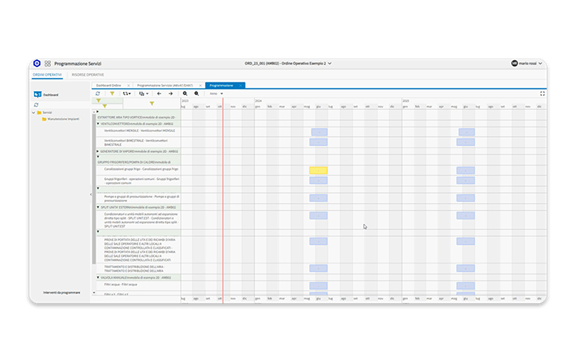
Task: Zoom out on the Gantt timeline
Action: click(197, 94)
